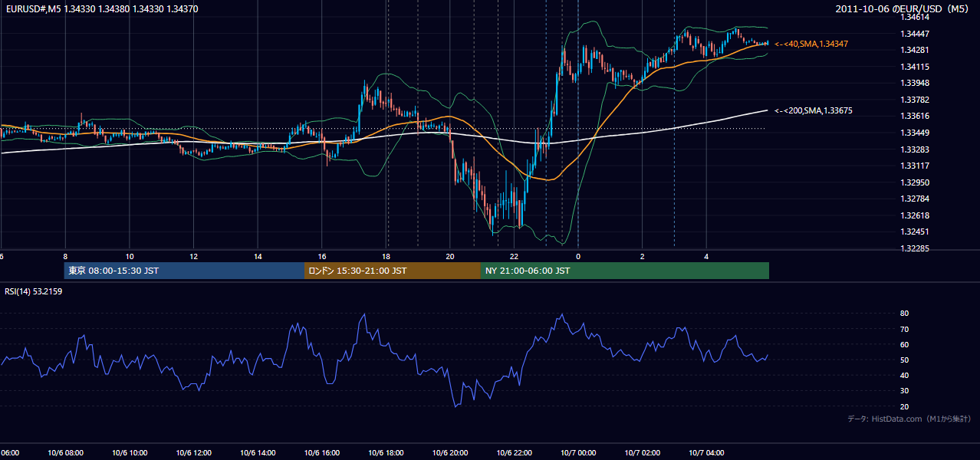Click the NY 21:00-06:00 JST session bar
Viewport: 980px width, 460px height.
pyautogui.click(x=625, y=271)
